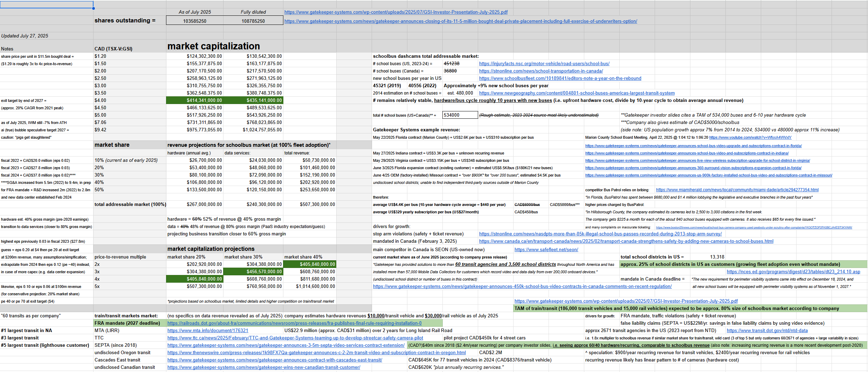The width and height of the screenshot is (868, 372).
Task: Click the green $414,341,000.00 market cap cell
Action: coord(195,101)
